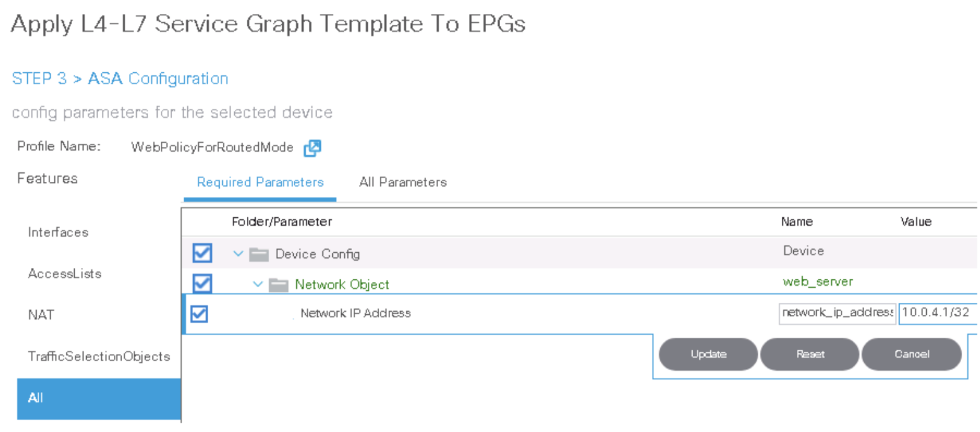Click the network_ip_address name field
The image size is (980, 432).
click(837, 313)
